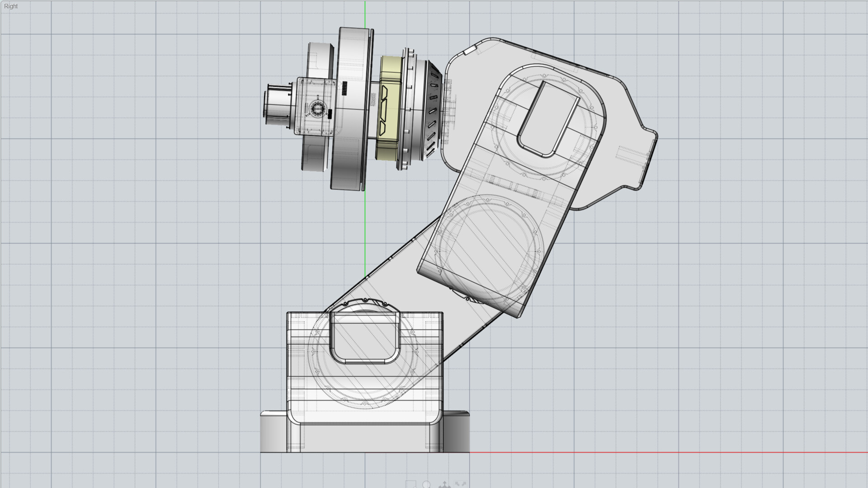The image size is (868, 488).
Task: Click the rectangular zoom-window icon
Action: (411, 485)
